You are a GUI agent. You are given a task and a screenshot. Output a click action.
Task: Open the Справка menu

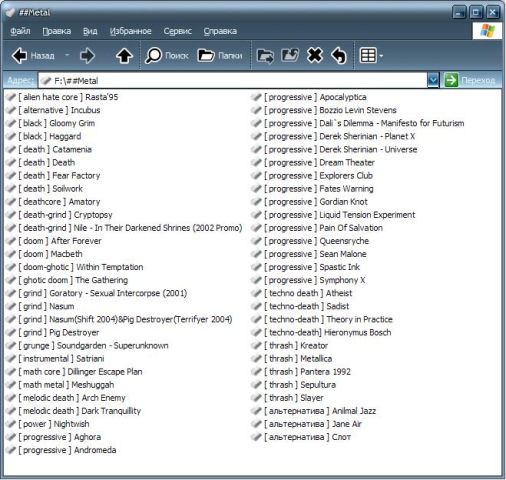(220, 31)
